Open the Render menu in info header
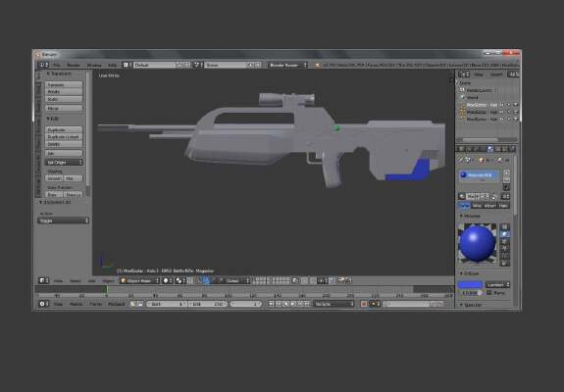Viewport: 564px width, 392px height. coord(74,65)
